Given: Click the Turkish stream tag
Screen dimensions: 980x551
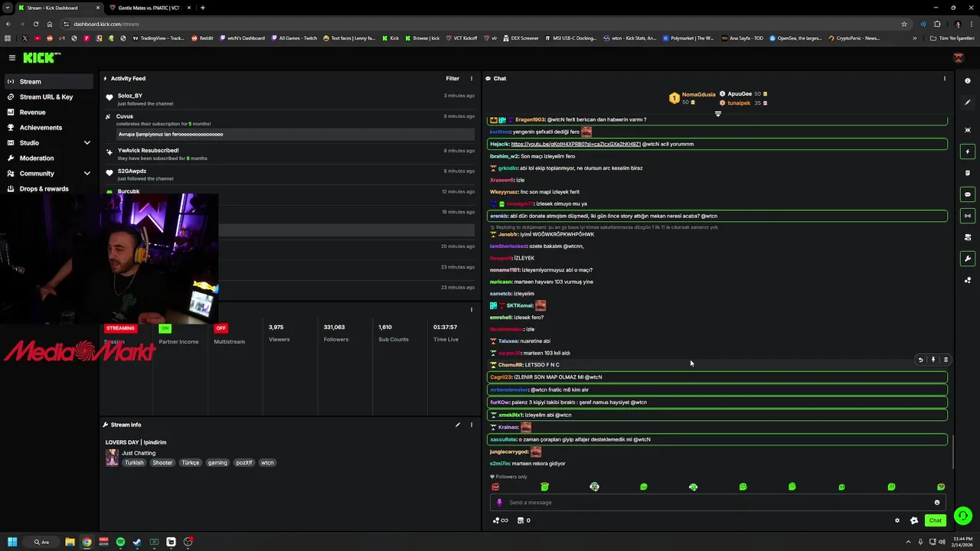Looking at the screenshot, I should pyautogui.click(x=134, y=462).
